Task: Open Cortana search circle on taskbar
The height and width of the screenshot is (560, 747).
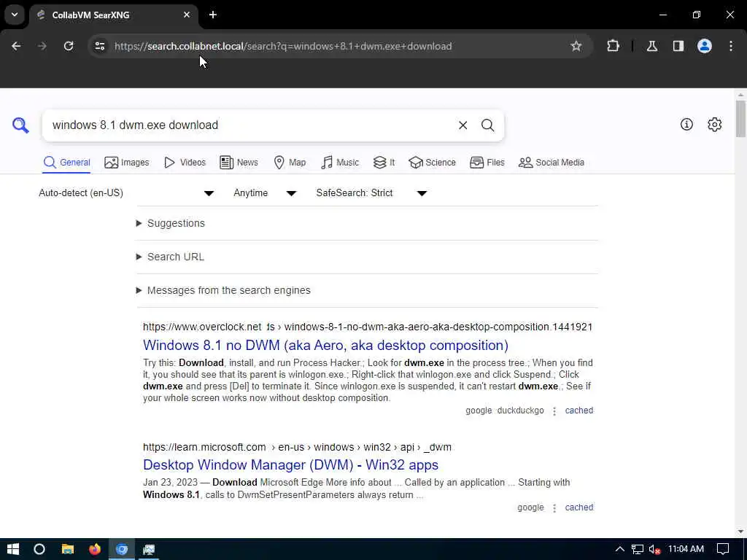Action: [x=39, y=549]
